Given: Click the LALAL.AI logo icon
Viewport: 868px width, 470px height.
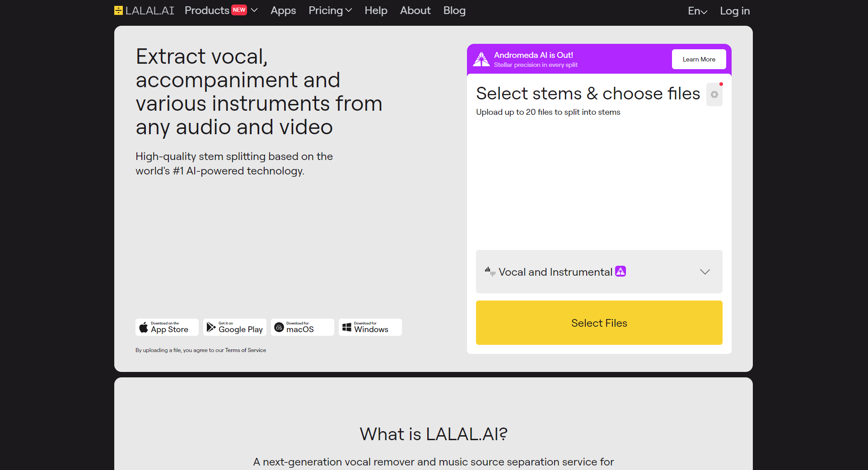Looking at the screenshot, I should (x=118, y=10).
